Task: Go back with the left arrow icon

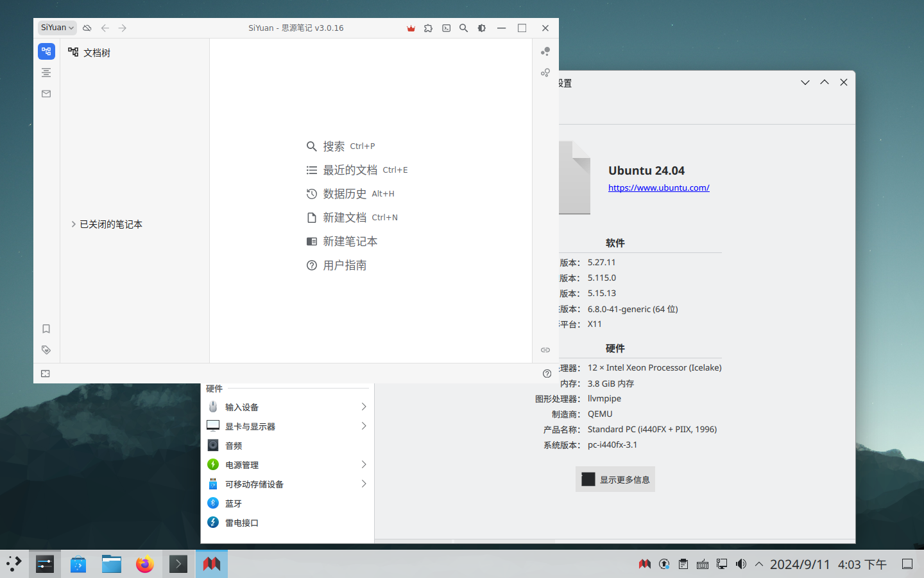Action: click(x=105, y=28)
